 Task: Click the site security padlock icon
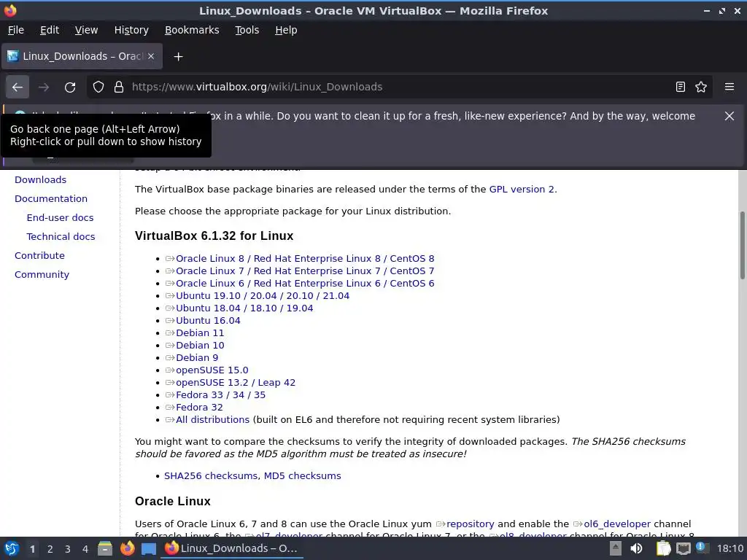tap(119, 87)
